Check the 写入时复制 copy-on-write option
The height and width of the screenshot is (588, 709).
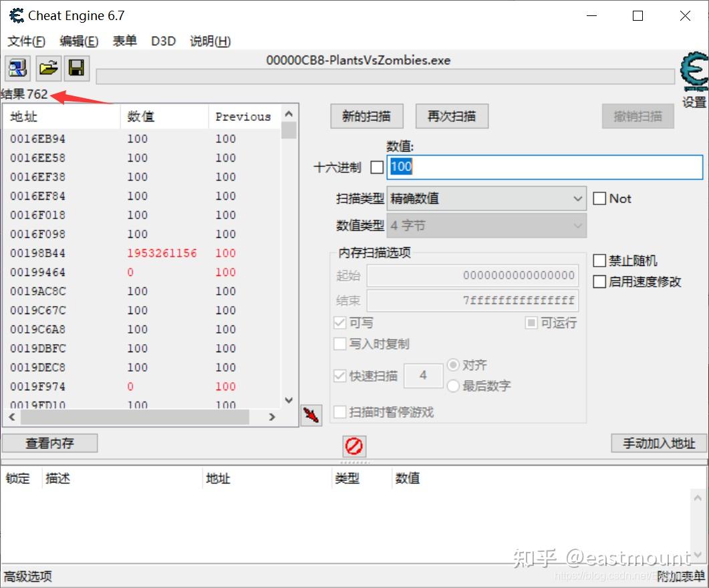(x=339, y=344)
